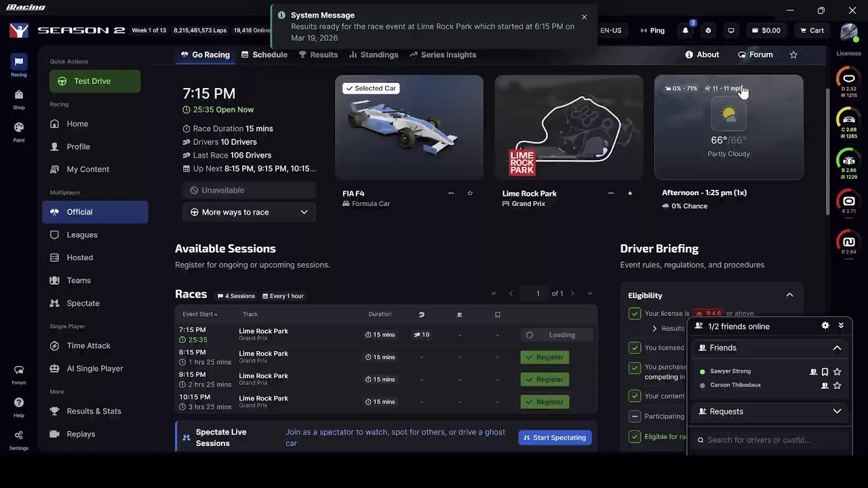Click the FIA F4 car image thumbnail
This screenshot has height=488, width=868.
(x=409, y=127)
